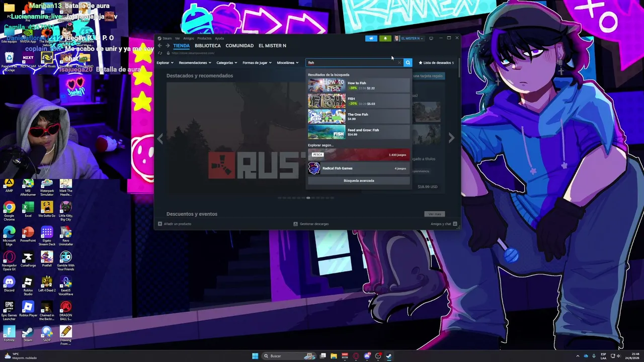Open the Ver menu
Image resolution: width=644 pixels, height=362 pixels.
click(x=178, y=38)
